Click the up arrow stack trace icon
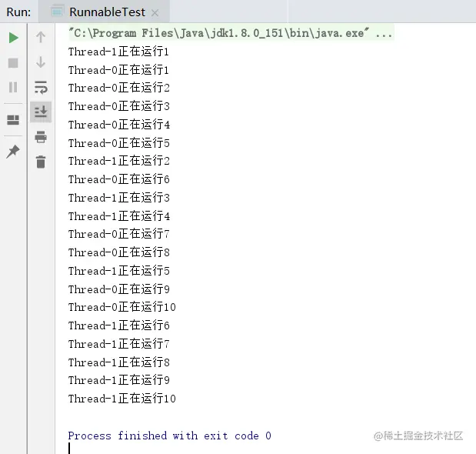Image resolution: width=476 pixels, height=454 pixels. point(41,38)
